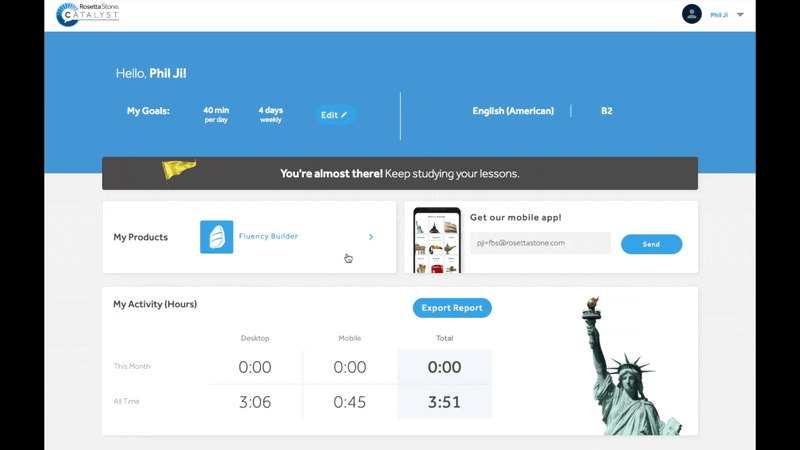Expand the account menu arrow beside Phil Ji
Image resolution: width=800 pixels, height=450 pixels.
(740, 15)
